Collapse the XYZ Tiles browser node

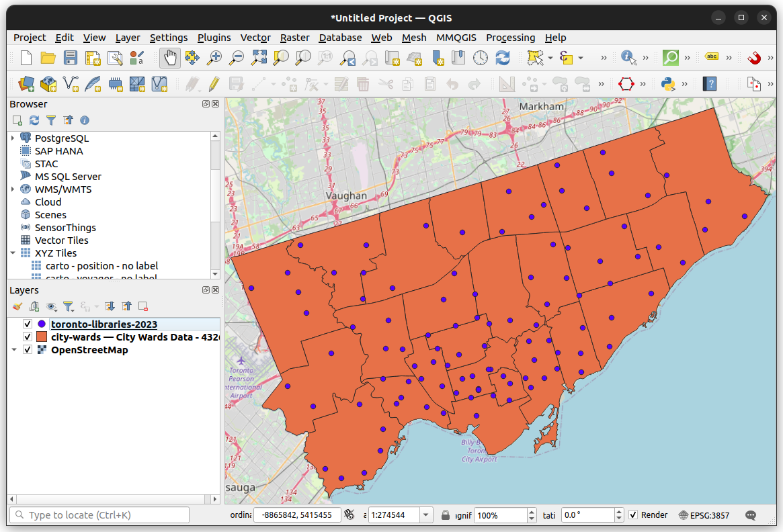(13, 253)
